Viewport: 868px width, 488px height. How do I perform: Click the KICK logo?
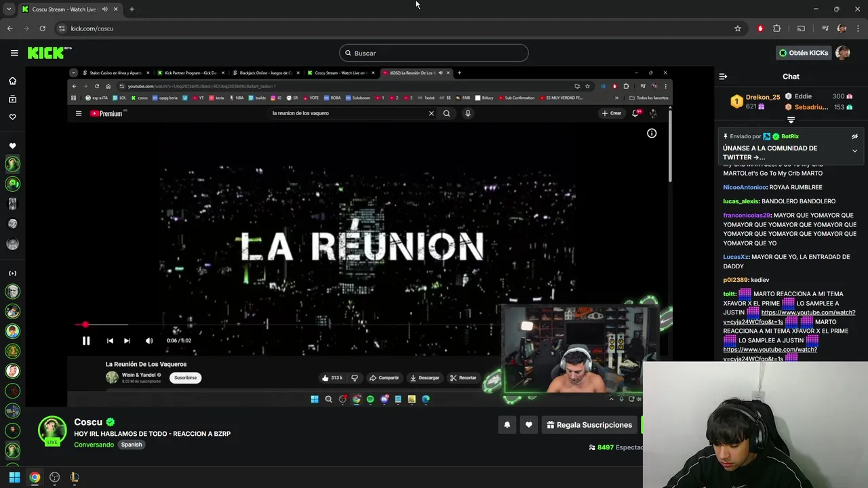click(49, 53)
